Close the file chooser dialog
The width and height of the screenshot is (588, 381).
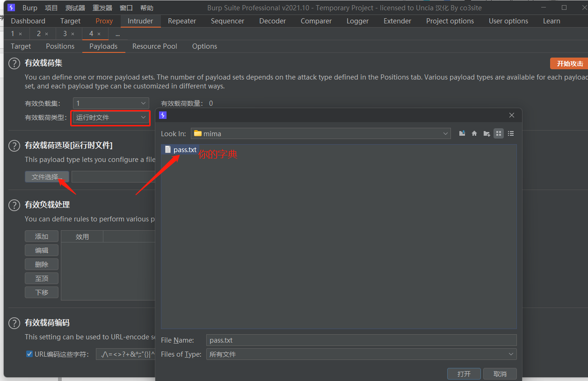click(x=512, y=115)
